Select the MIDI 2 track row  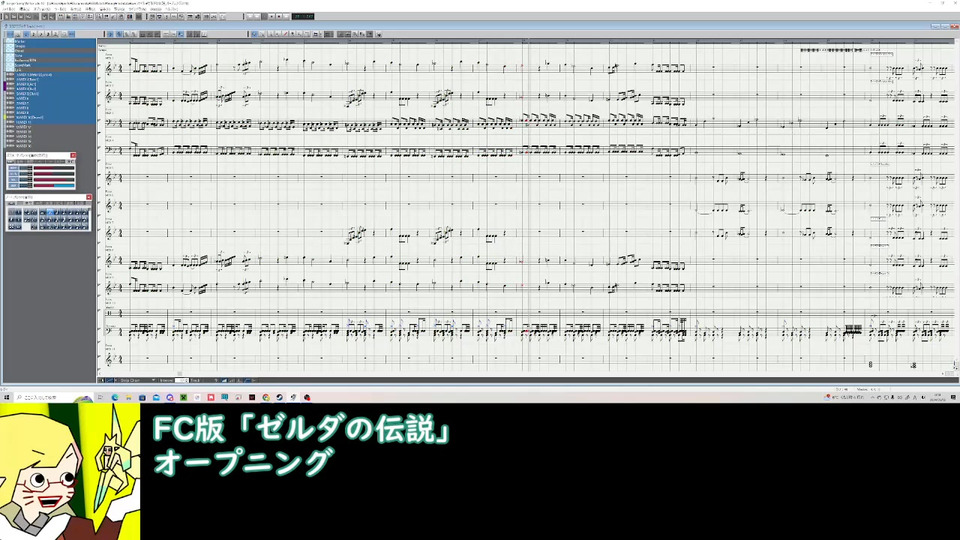pyautogui.click(x=50, y=80)
